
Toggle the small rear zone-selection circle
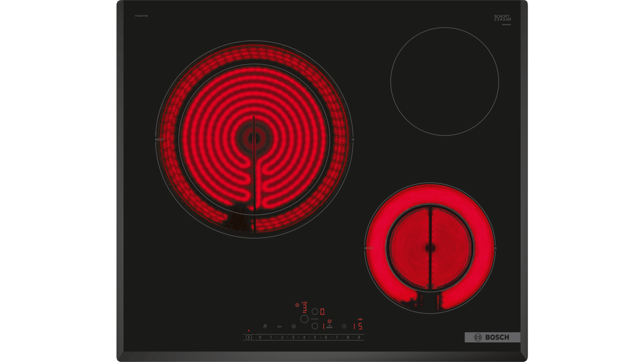(x=315, y=311)
